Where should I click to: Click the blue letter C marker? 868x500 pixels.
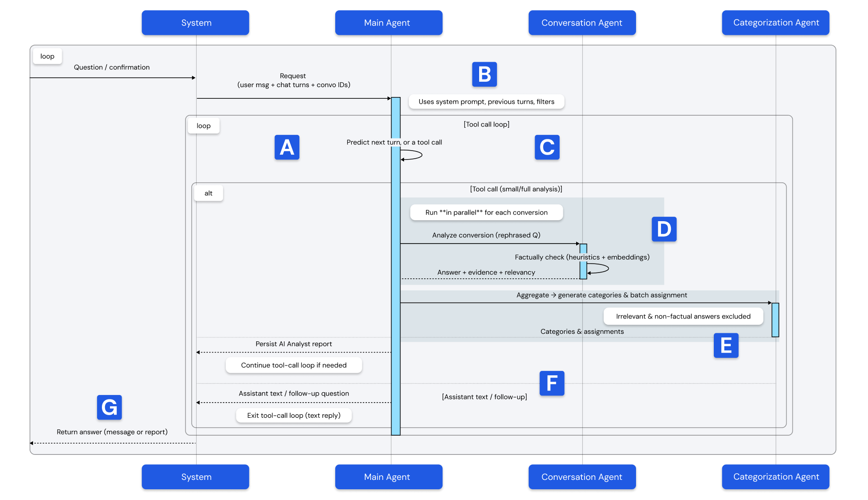point(547,147)
